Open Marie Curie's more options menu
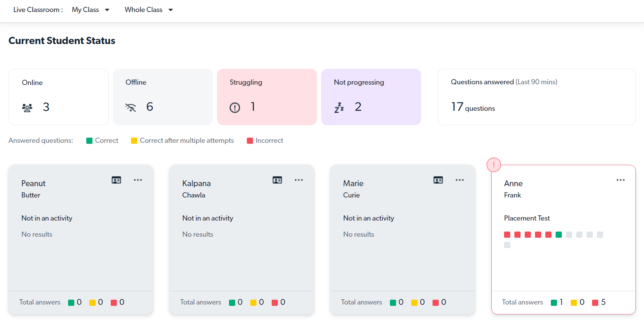 (460, 180)
